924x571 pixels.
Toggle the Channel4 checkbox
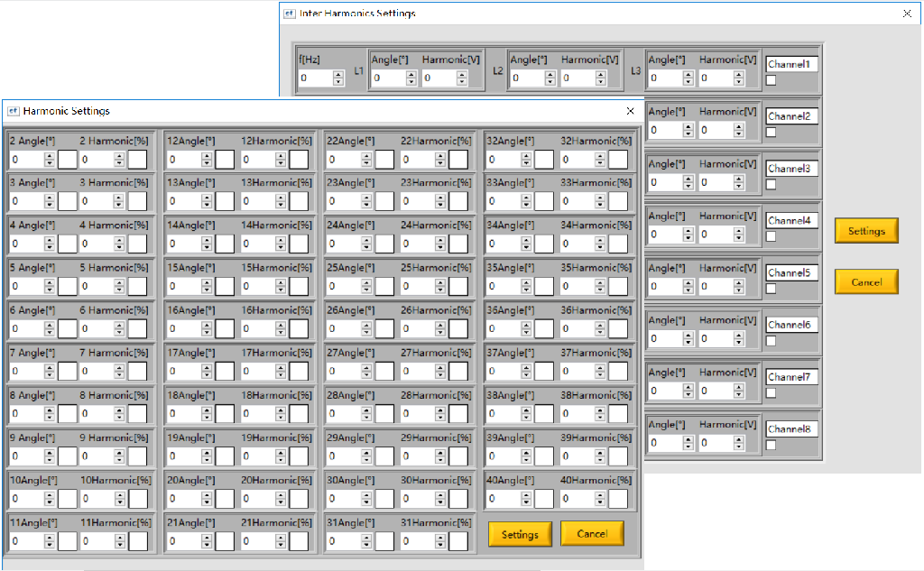pos(771,236)
